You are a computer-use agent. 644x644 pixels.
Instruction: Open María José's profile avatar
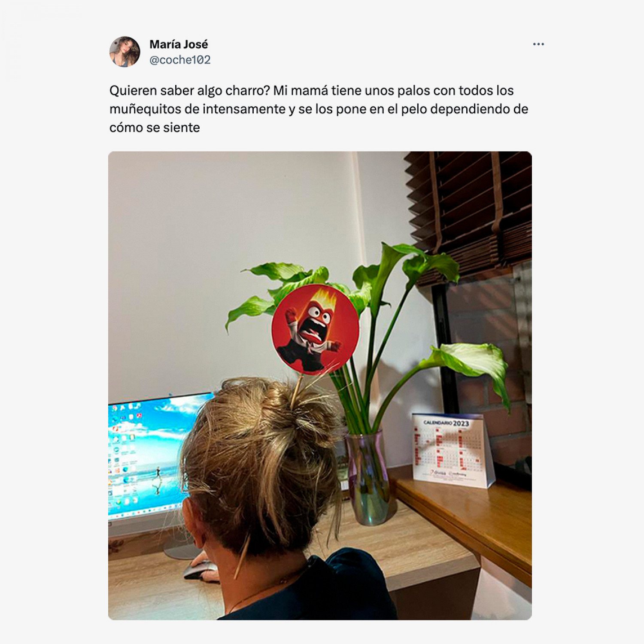click(125, 52)
